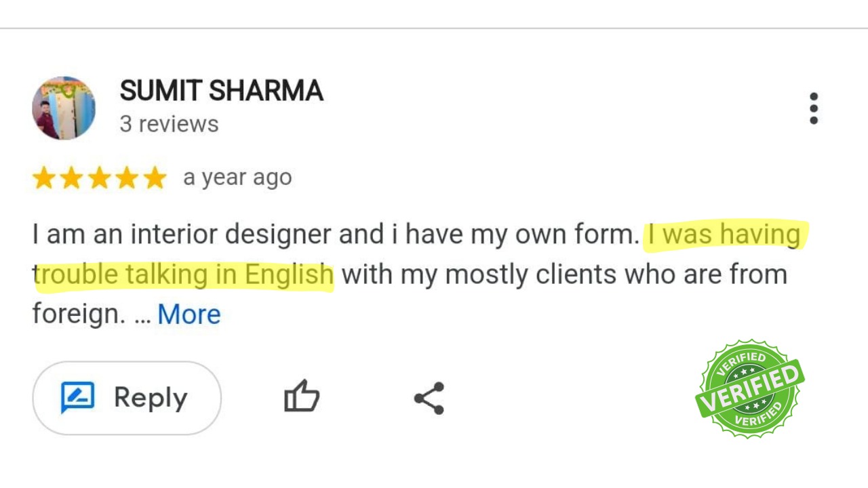Select the fourth rating star

coord(127,178)
